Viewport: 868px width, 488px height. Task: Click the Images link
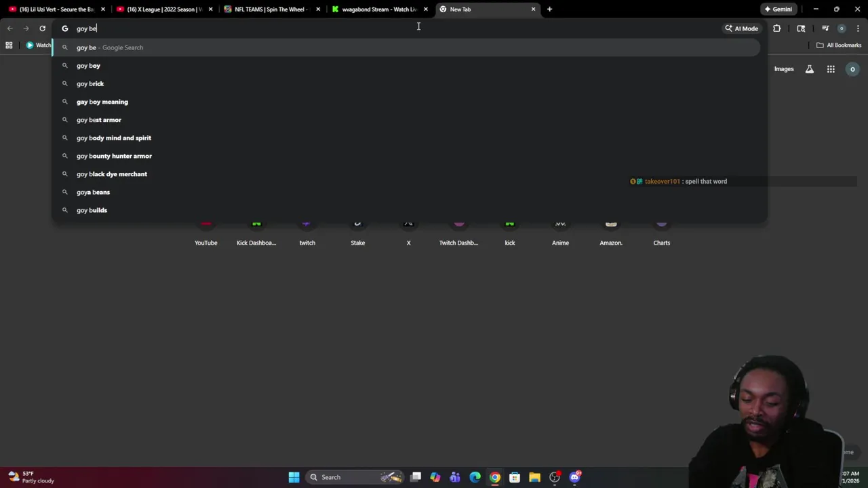[x=784, y=69]
